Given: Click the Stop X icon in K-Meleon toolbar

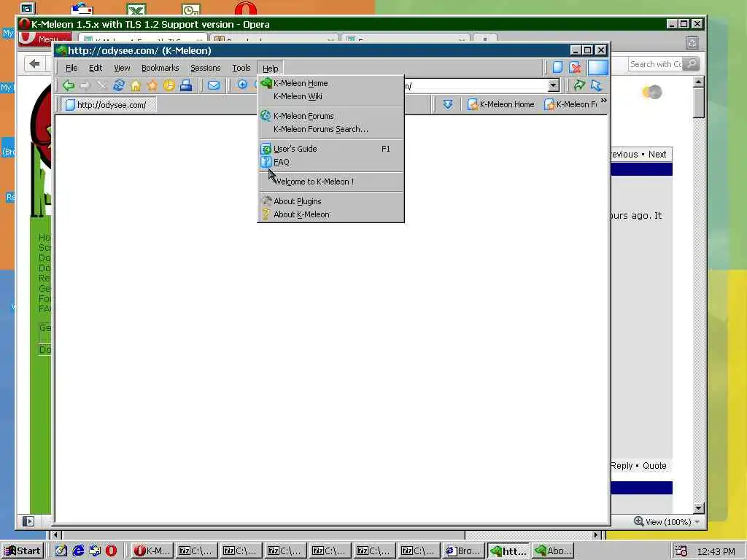Looking at the screenshot, I should pos(101,86).
